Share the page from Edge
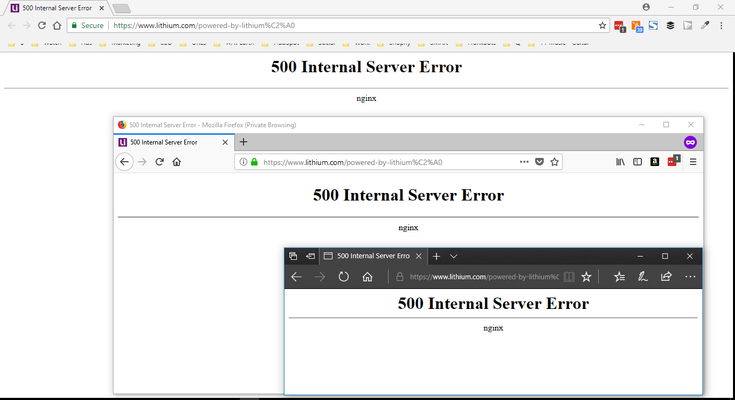Viewport: 735px width, 400px height. coord(666,277)
